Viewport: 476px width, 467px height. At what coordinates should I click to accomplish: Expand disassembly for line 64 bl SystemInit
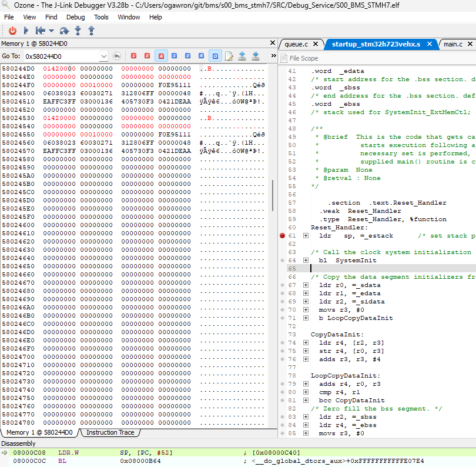point(306,261)
